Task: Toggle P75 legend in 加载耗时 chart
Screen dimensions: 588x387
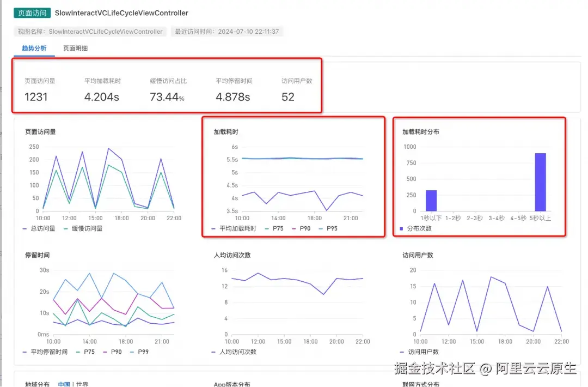Action: 274,228
